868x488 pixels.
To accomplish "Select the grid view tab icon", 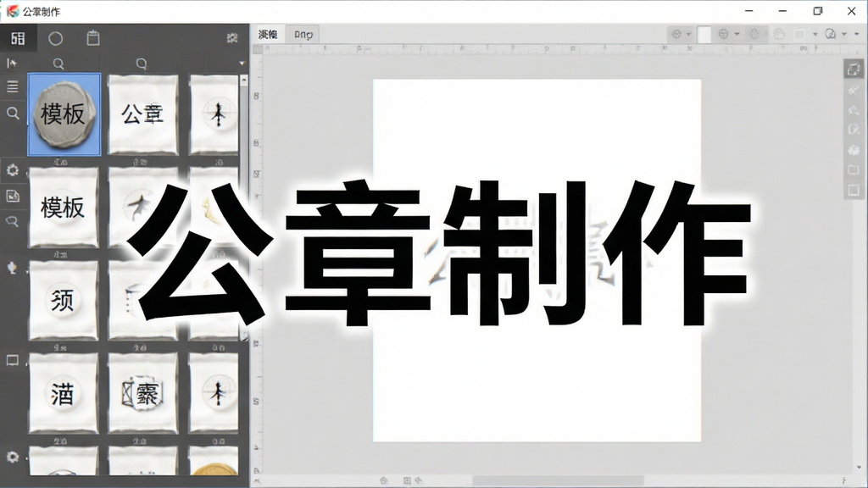I will tap(18, 38).
